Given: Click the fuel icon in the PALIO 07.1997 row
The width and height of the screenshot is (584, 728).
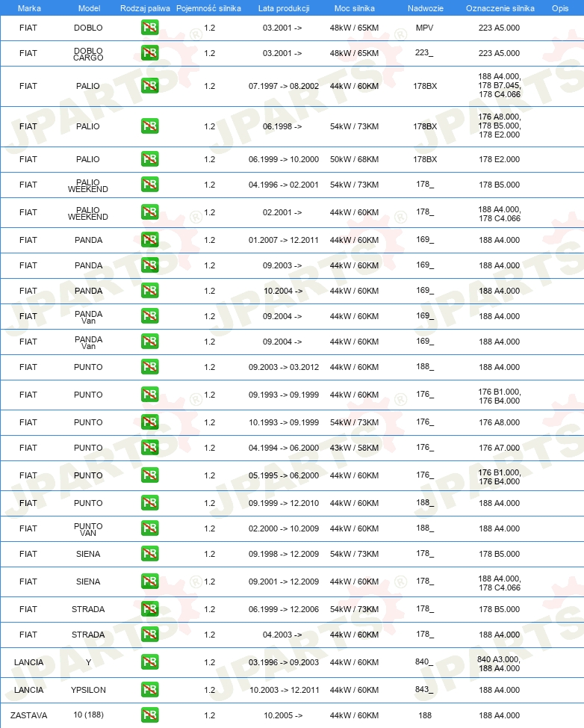Looking at the screenshot, I should point(150,86).
